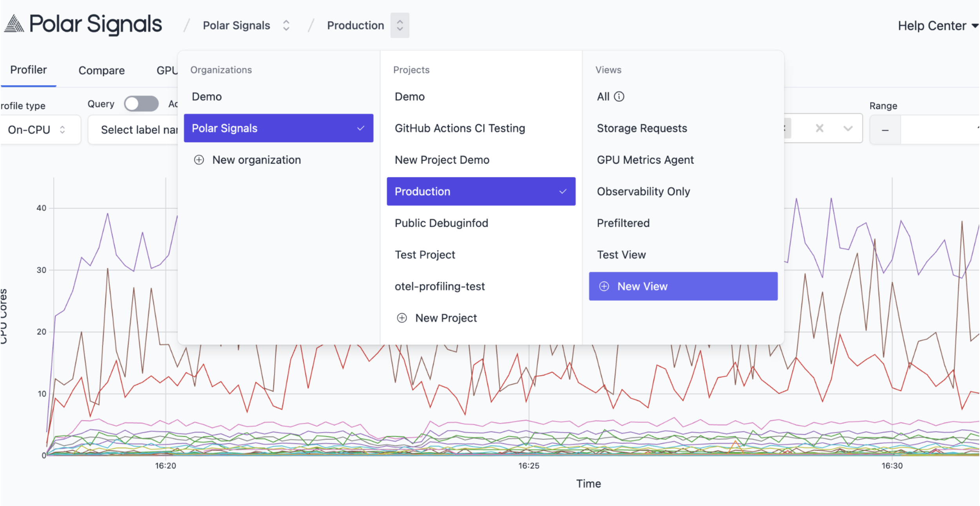Switch to the Compare tab
Viewport: 980px width, 506px height.
tap(102, 70)
